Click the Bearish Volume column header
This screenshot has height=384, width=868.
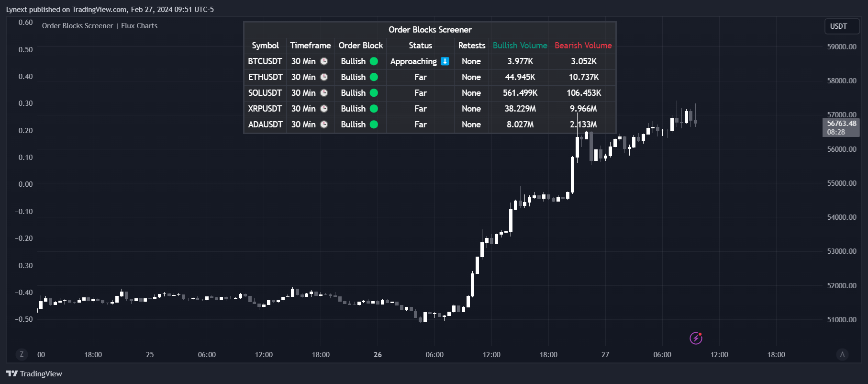click(x=583, y=45)
